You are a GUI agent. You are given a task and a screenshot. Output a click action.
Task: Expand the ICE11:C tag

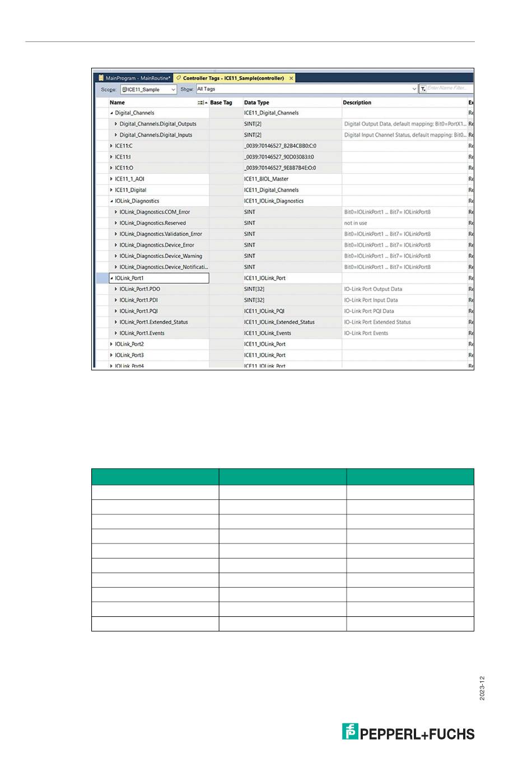click(x=111, y=146)
